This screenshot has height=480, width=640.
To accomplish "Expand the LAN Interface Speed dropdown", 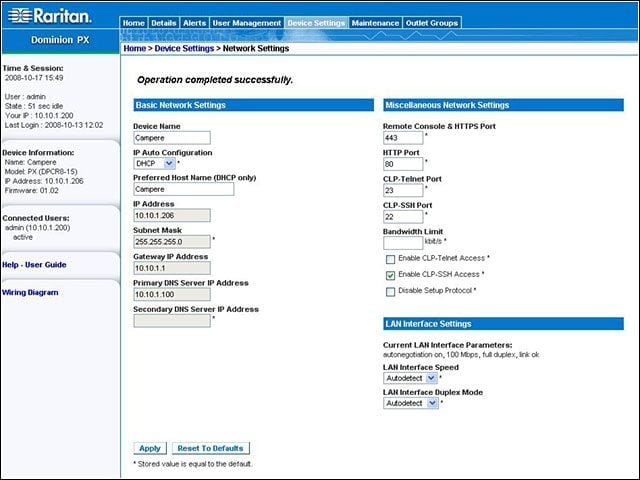I will coord(410,378).
